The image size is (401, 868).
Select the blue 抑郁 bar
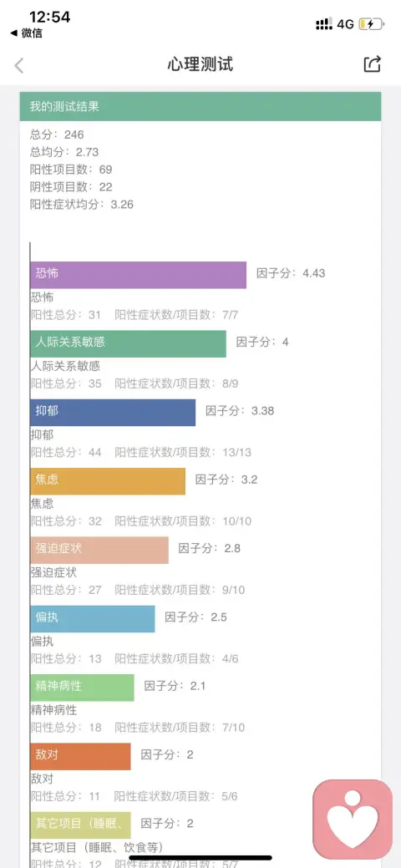(113, 413)
